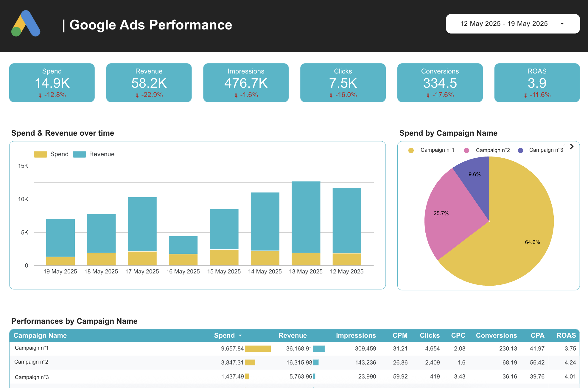Click the Revenue scorecard decrease arrow

click(137, 95)
